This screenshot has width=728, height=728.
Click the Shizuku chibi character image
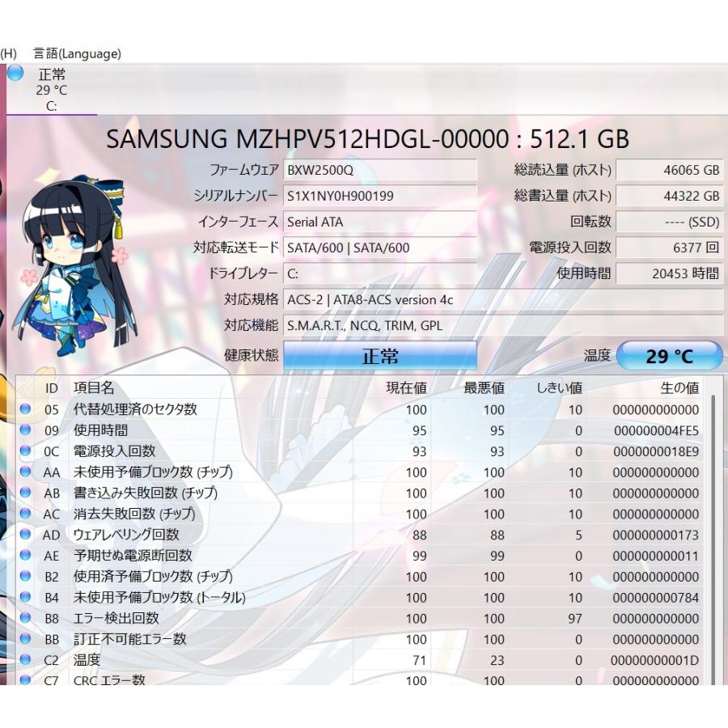pyautogui.click(x=77, y=265)
